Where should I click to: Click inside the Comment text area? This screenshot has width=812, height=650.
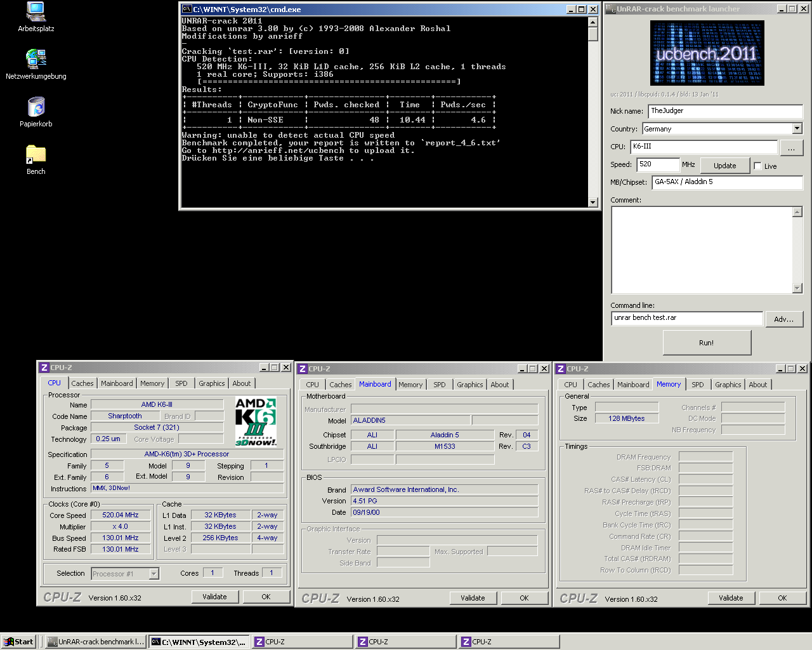(x=702, y=249)
